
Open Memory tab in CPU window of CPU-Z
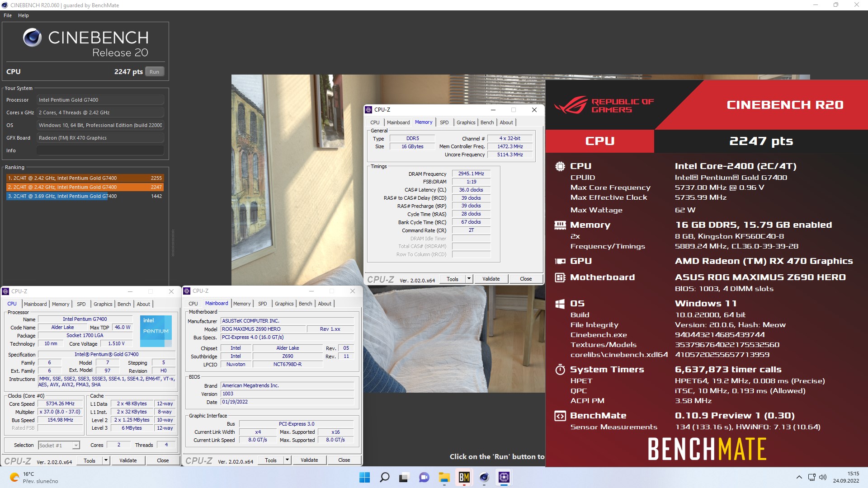coord(61,304)
